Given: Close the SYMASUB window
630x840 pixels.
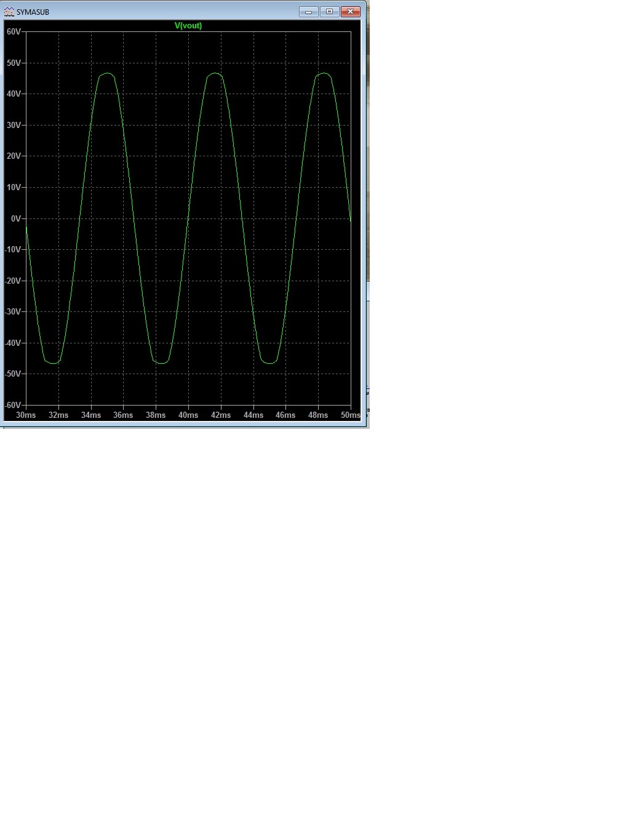Looking at the screenshot, I should (x=350, y=12).
